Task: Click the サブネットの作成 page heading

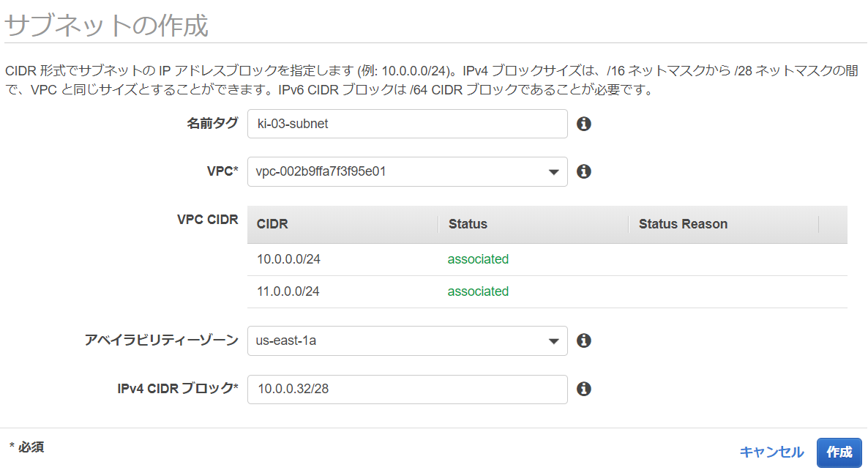Action: 106,26
